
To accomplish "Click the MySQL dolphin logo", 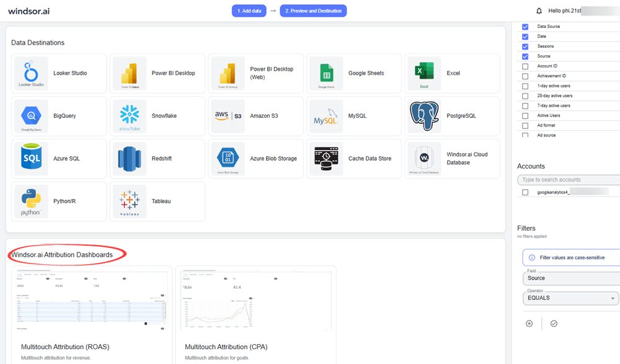I will [326, 116].
